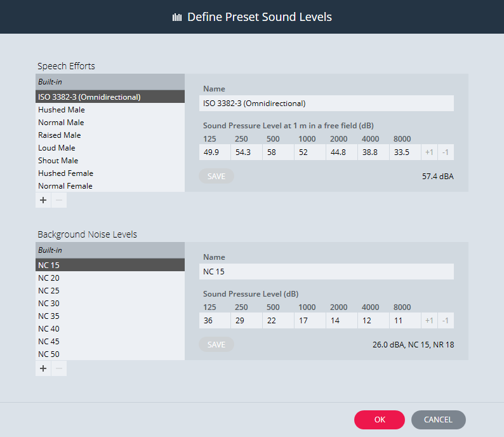Select the Hushed Female preset
This screenshot has width=504, height=437.
coord(110,173)
